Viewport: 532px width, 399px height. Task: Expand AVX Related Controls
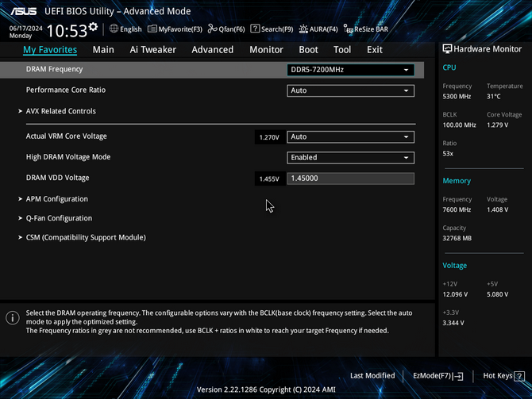[60, 111]
